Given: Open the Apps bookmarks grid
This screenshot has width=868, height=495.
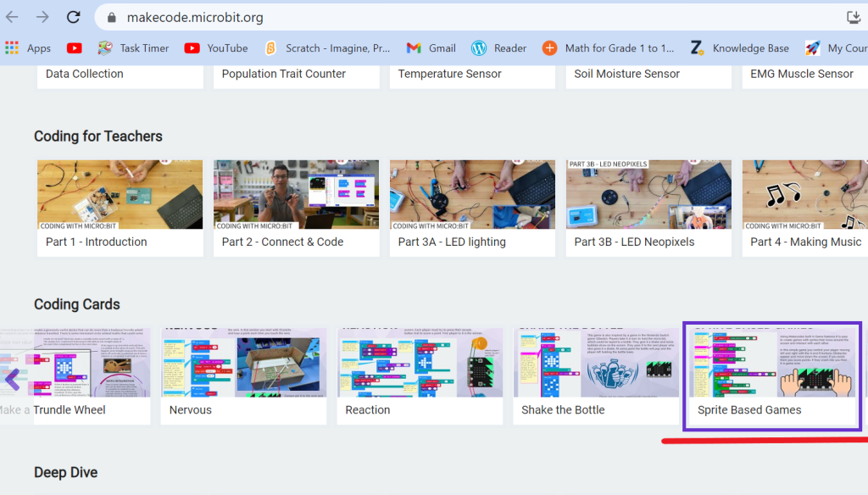Looking at the screenshot, I should (28, 48).
